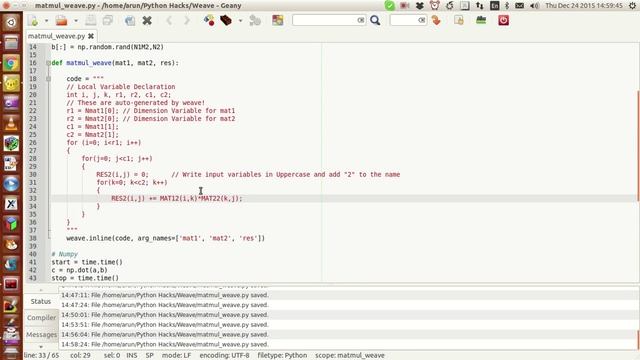Build the current file with the brick icon
The image size is (640, 360).
click(x=226, y=20)
